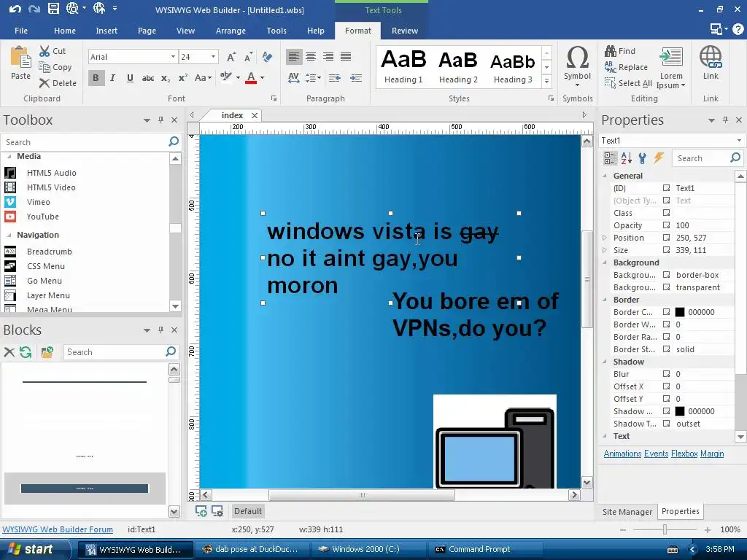Click the Paste icon in Clipboard group
This screenshot has height=560, width=747.
(x=20, y=58)
